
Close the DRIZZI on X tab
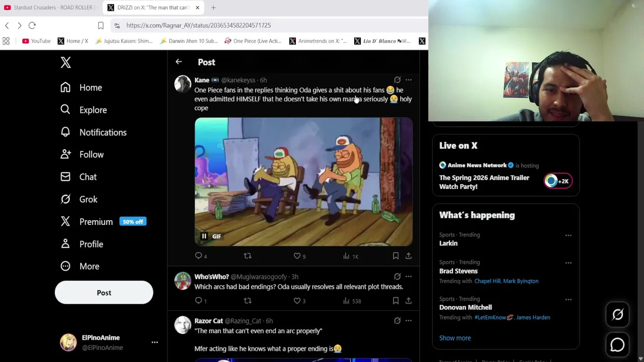tap(197, 8)
